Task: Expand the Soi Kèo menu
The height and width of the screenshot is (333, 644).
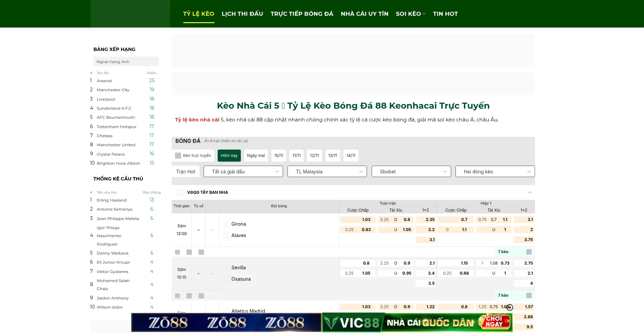Action: [x=411, y=14]
